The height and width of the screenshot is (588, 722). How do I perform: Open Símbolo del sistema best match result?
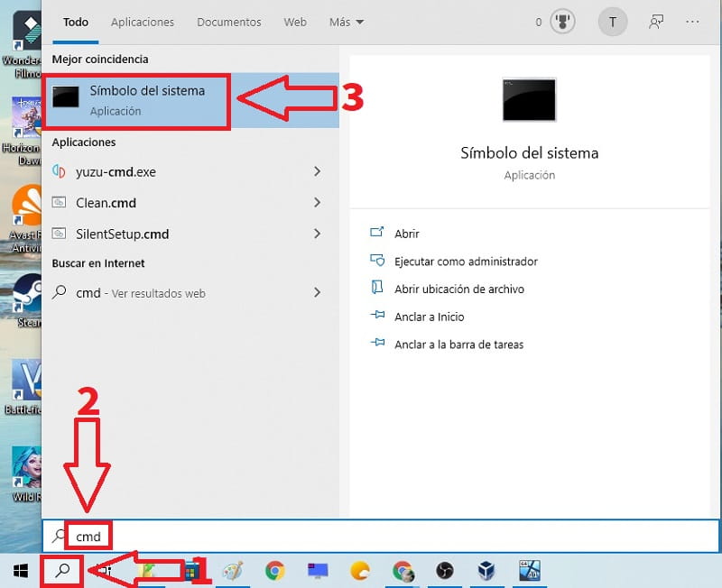click(190, 101)
